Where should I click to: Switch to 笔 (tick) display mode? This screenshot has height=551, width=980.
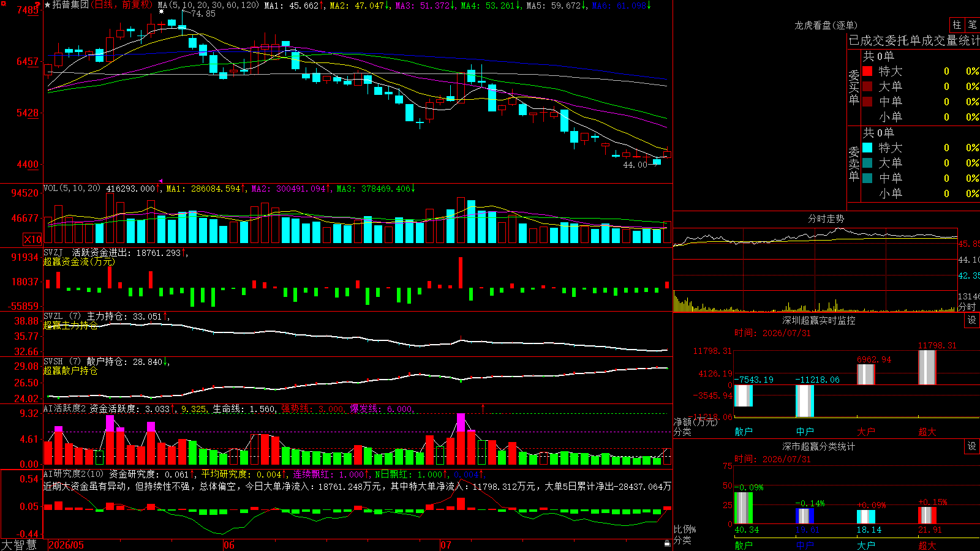(972, 24)
